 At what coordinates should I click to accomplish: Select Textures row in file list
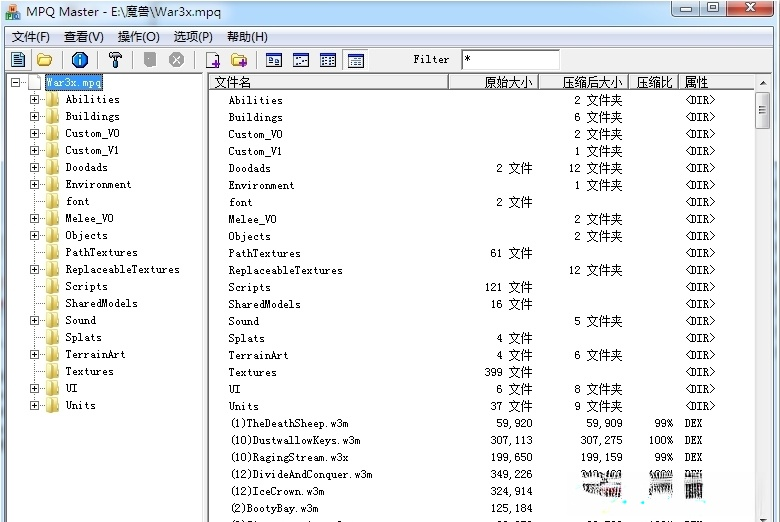(x=482, y=373)
